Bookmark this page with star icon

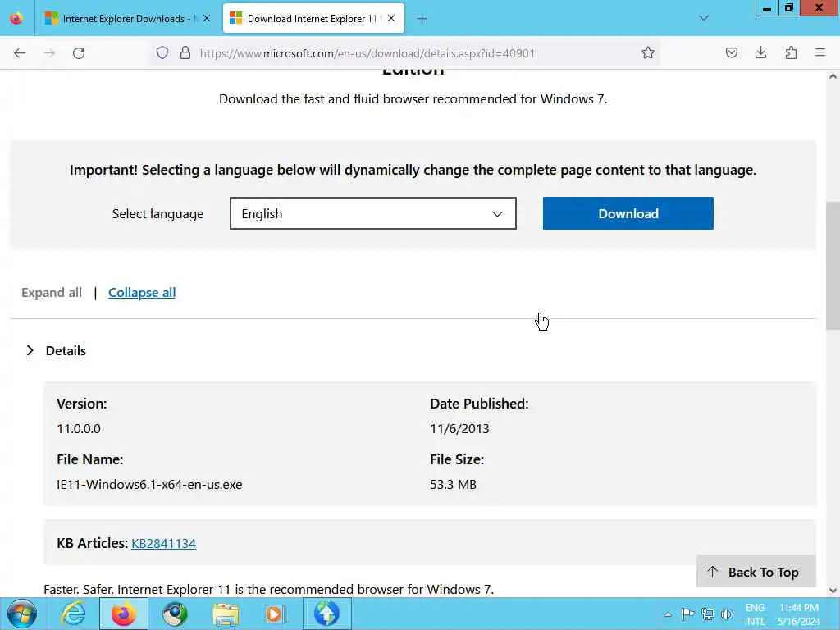[648, 53]
